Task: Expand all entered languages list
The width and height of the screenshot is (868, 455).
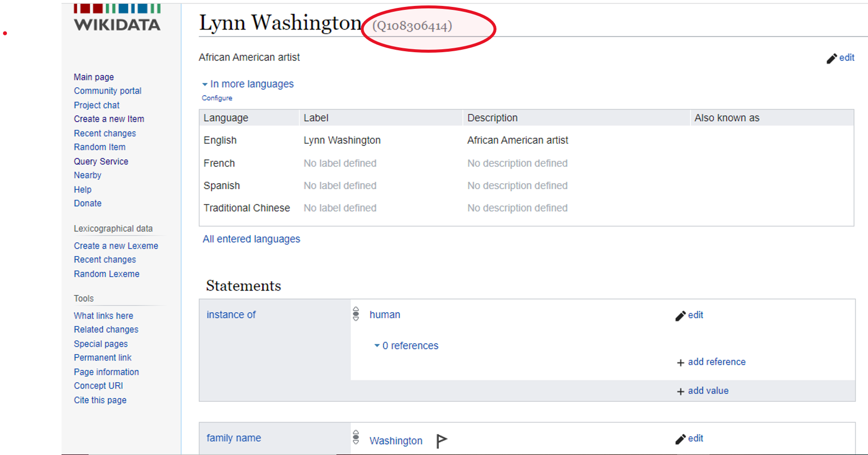Action: click(x=251, y=239)
